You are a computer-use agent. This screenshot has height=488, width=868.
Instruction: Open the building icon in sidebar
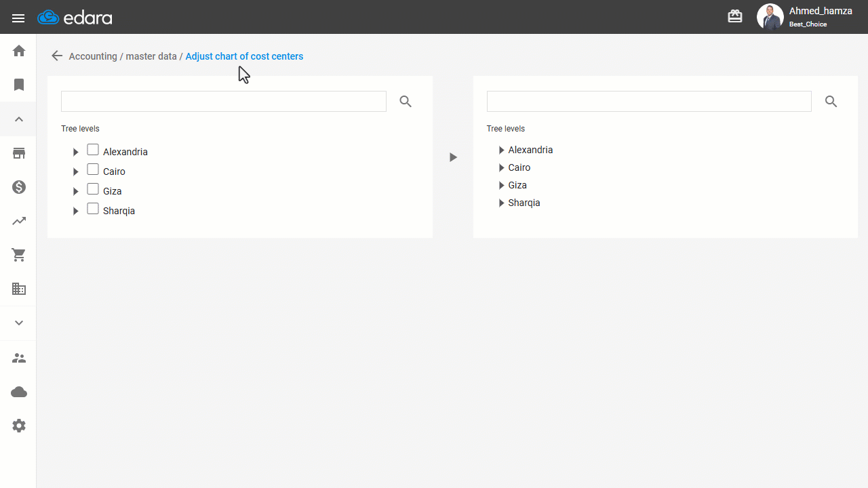point(19,289)
